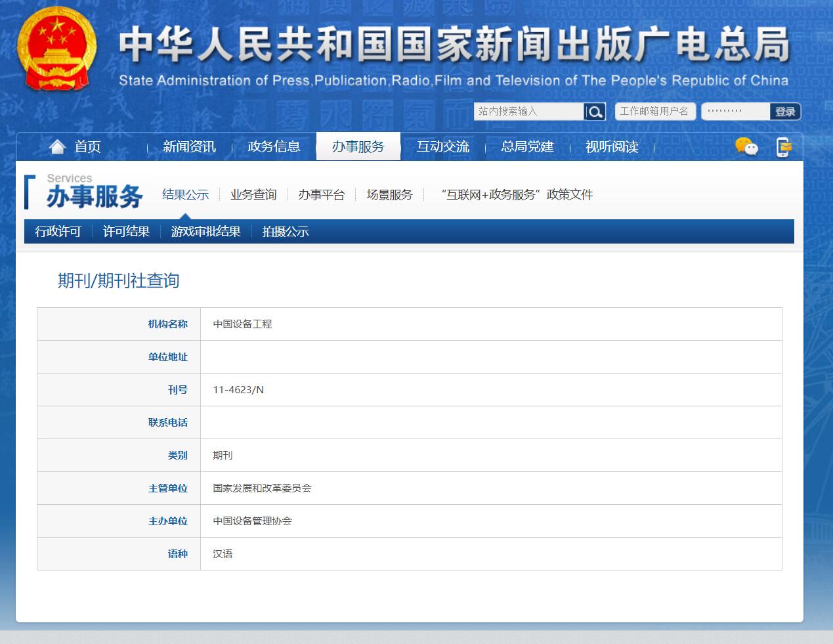
Task: Click 许可结果 in blue bar
Action: (127, 232)
